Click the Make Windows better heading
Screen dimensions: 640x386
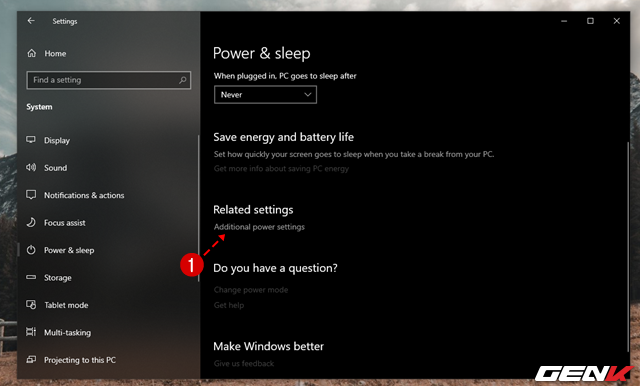pos(268,346)
